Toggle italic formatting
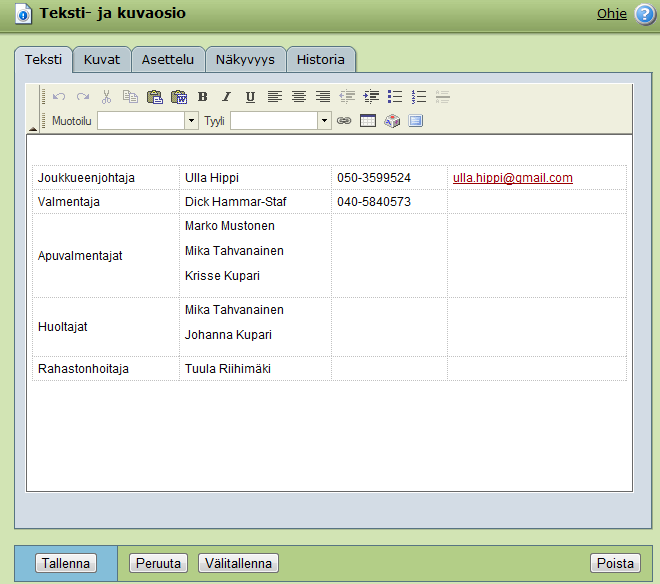This screenshot has height=584, width=660. (x=226, y=97)
